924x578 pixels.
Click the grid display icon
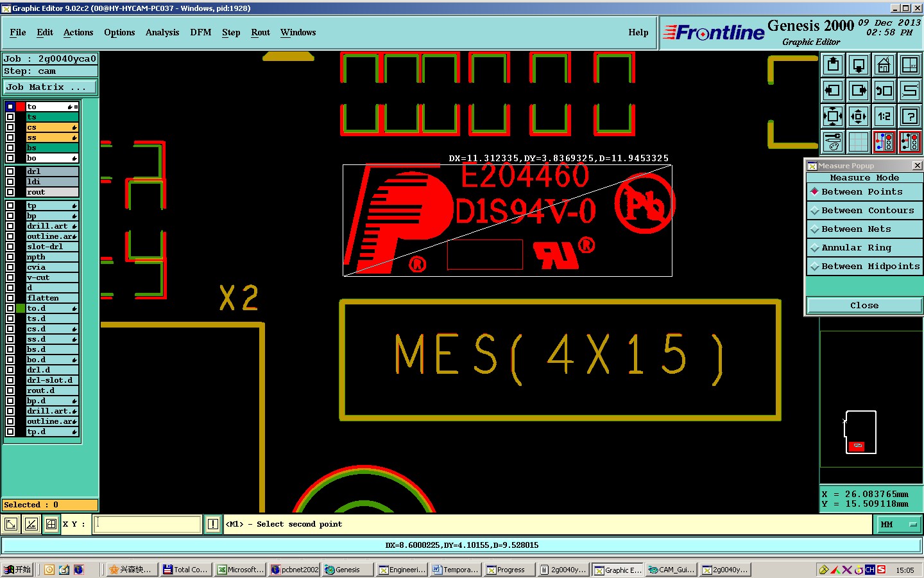click(x=859, y=142)
